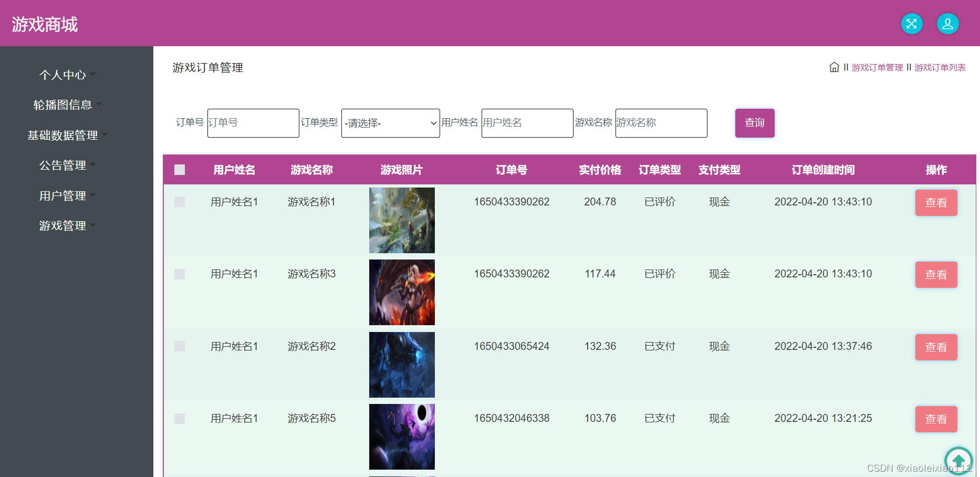The width and height of the screenshot is (980, 477).
Task: Open the game photo for 游戏名称2
Action: pyautogui.click(x=402, y=365)
